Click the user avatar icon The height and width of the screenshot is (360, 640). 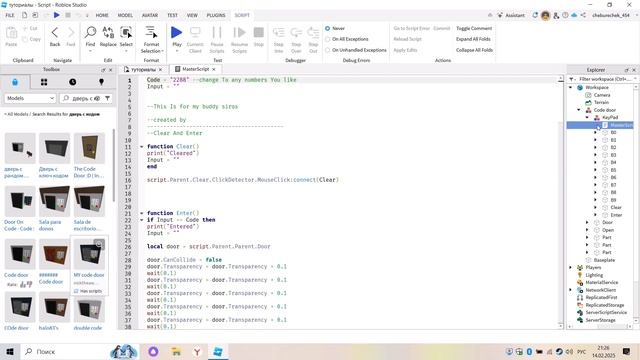click(x=545, y=16)
